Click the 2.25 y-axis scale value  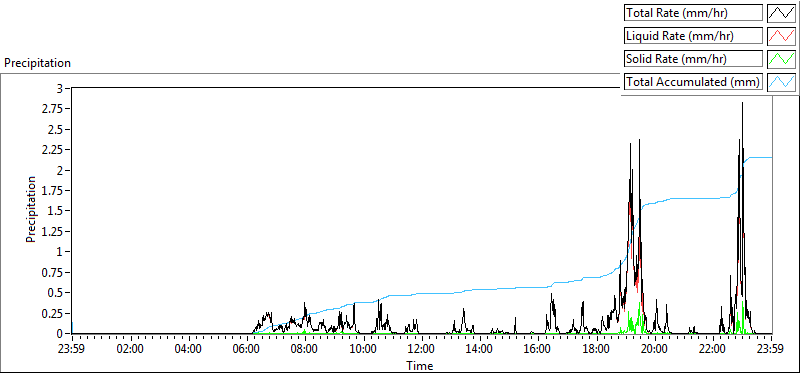[52, 150]
